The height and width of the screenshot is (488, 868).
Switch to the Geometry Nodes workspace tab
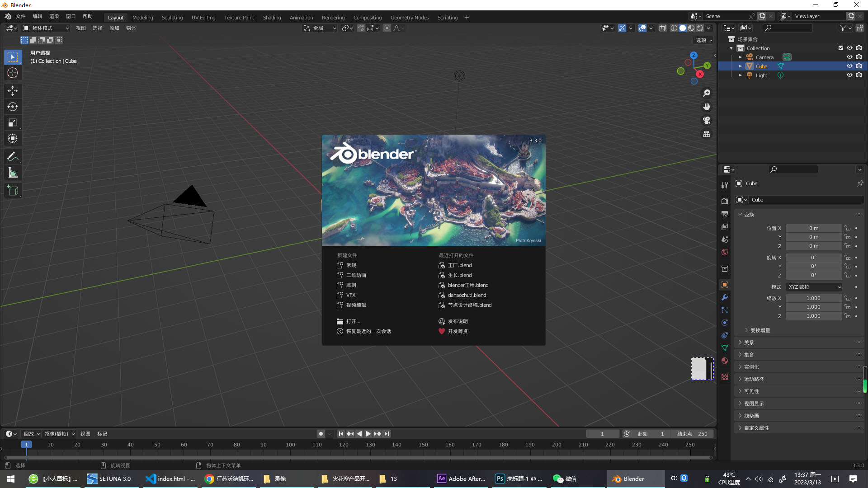[409, 18]
